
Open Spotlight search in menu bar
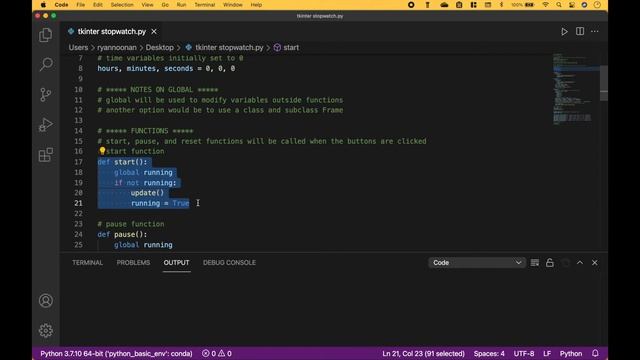tap(559, 5)
